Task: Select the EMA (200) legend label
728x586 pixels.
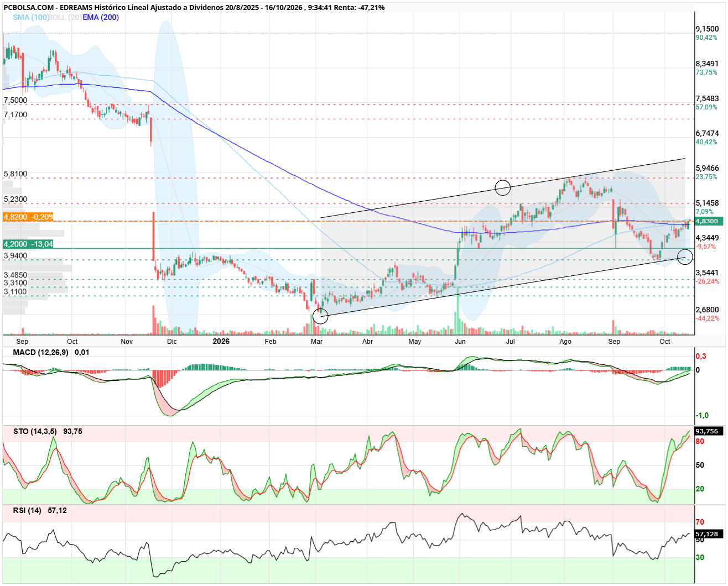Action: click(x=101, y=17)
